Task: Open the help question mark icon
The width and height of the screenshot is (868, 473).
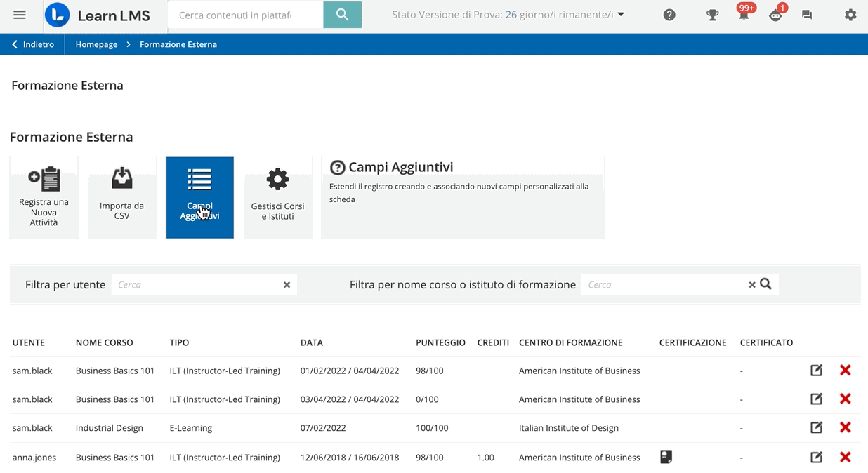Action: [x=669, y=15]
